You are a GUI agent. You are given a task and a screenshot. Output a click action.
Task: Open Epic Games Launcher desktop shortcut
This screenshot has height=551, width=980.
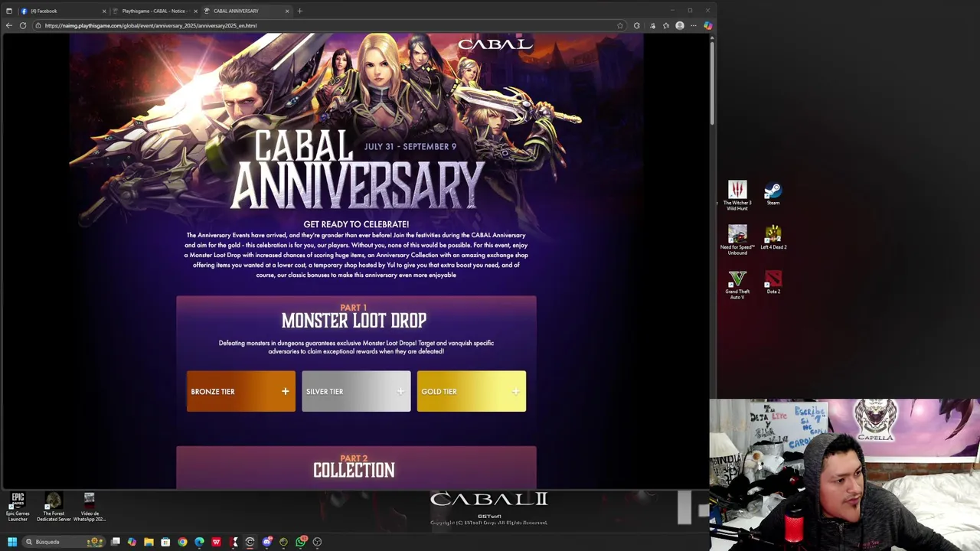[18, 507]
